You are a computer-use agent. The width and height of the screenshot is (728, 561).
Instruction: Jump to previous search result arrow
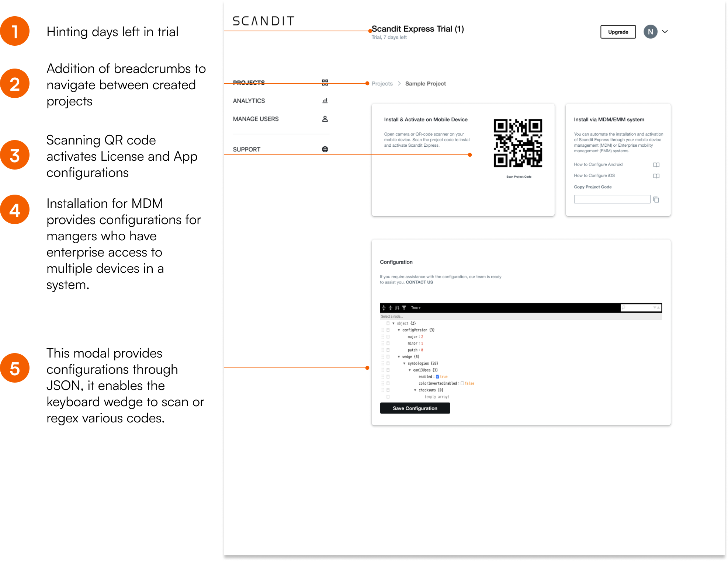tap(659, 307)
